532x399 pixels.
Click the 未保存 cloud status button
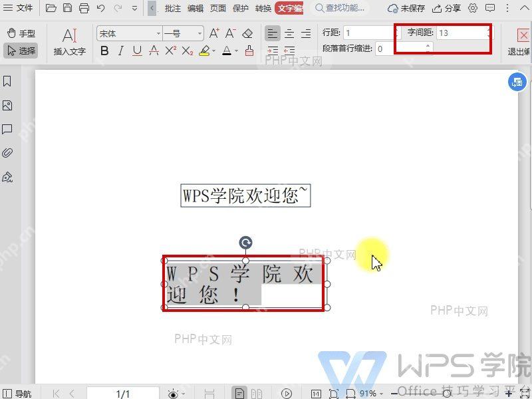406,8
